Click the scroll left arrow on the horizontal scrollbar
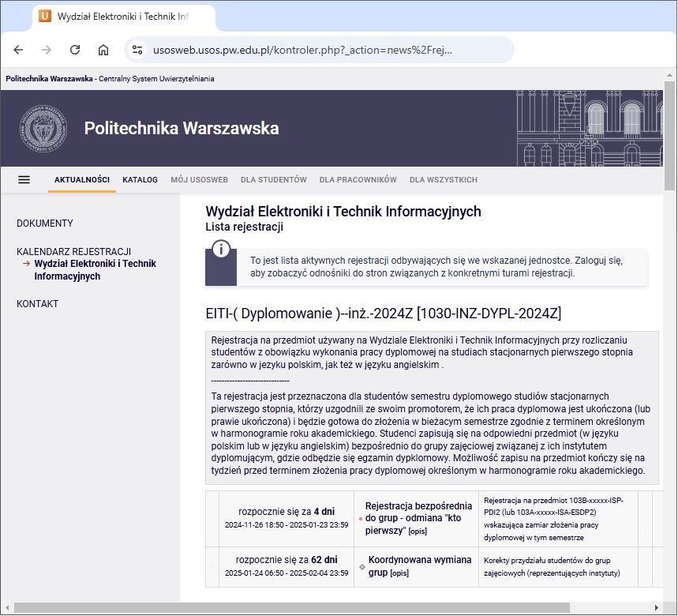 (7, 607)
